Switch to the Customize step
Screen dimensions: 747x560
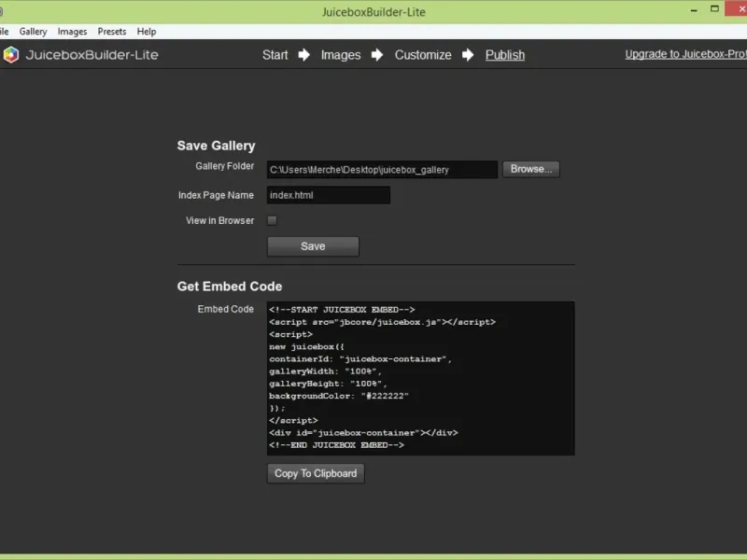tap(423, 55)
